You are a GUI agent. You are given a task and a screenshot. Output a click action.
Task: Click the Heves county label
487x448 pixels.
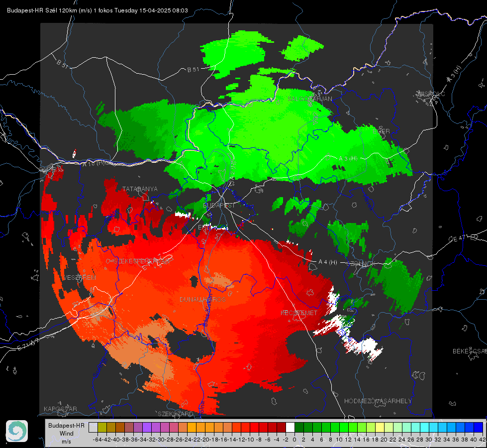coord(368,202)
